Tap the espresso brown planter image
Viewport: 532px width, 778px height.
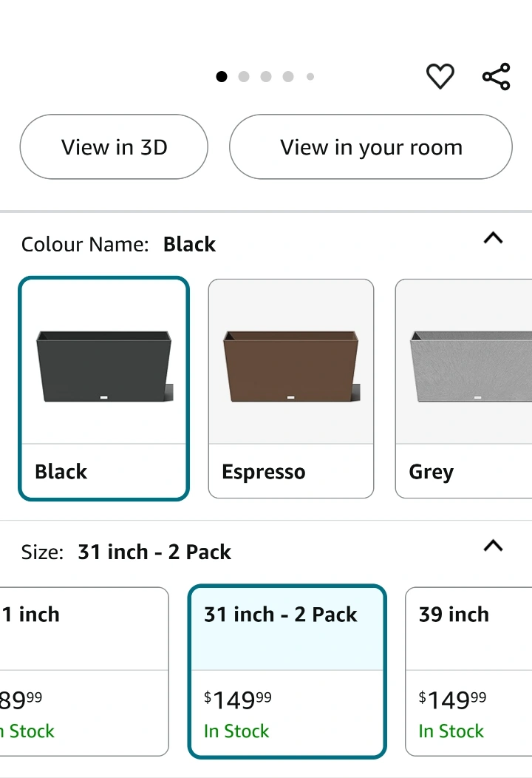[291, 368]
